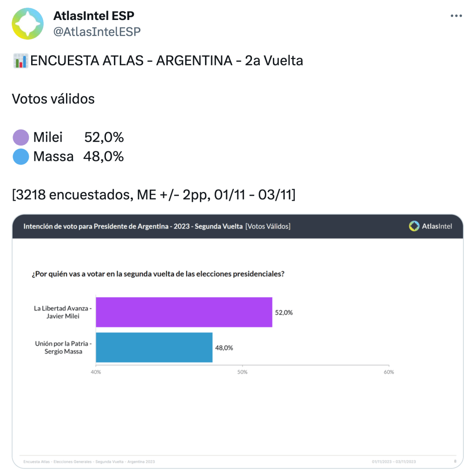Click the 'Unión por la Patria - Sergio Massa' label
Viewport: 475px width, 476px height.
click(64, 347)
